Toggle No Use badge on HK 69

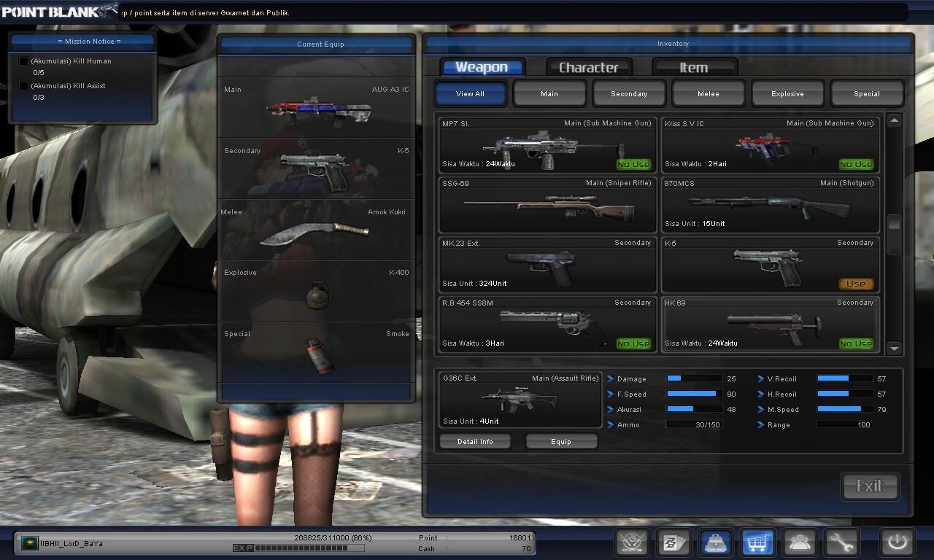tap(856, 343)
